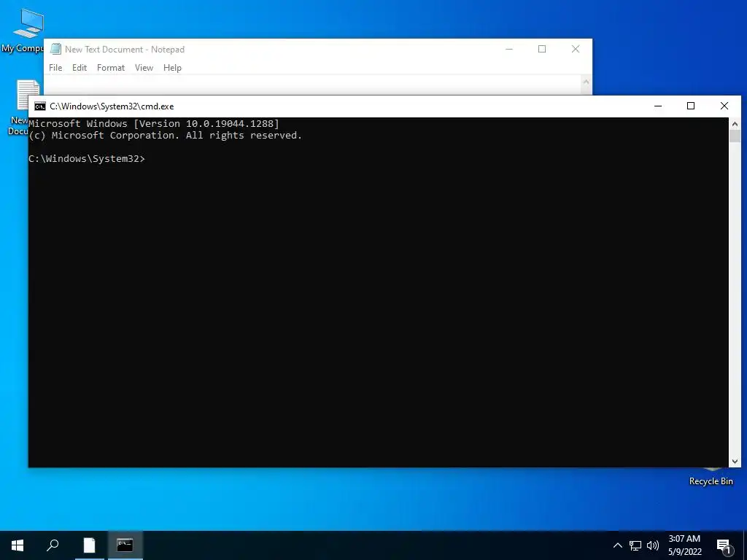
Task: Open the Notepad File menu
Action: point(55,68)
